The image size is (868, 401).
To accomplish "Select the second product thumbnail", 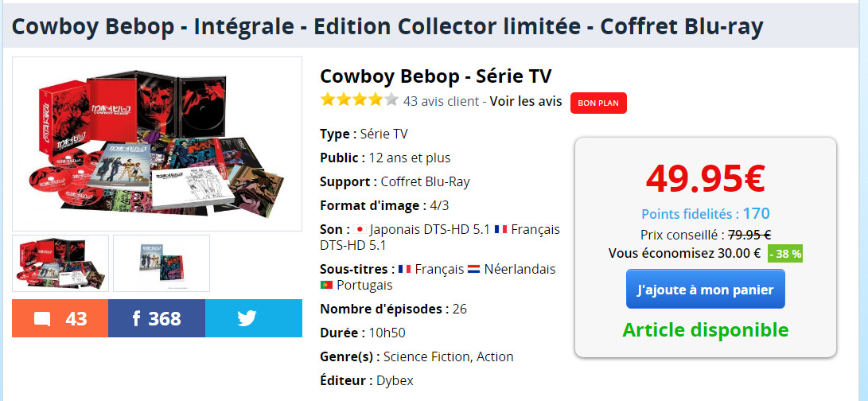I will [x=162, y=263].
